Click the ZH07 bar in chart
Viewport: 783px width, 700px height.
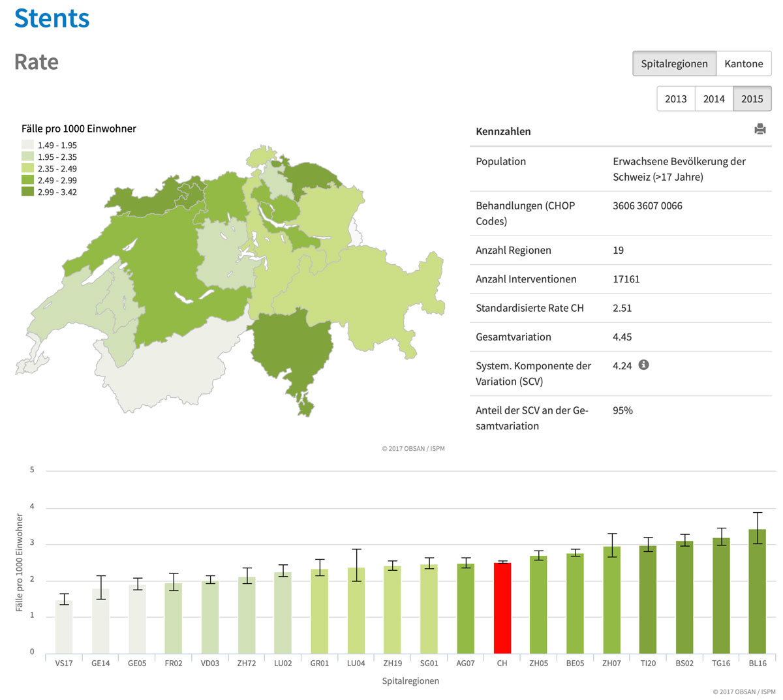611,600
